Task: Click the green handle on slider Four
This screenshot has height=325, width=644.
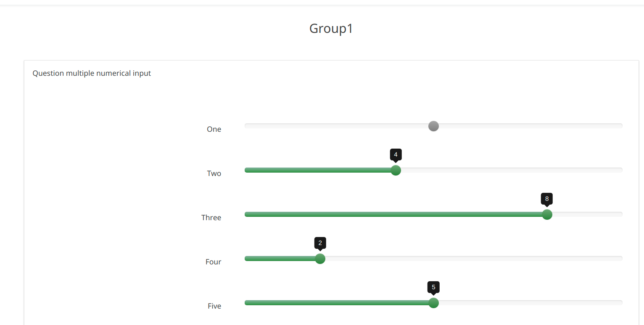Action: tap(320, 259)
